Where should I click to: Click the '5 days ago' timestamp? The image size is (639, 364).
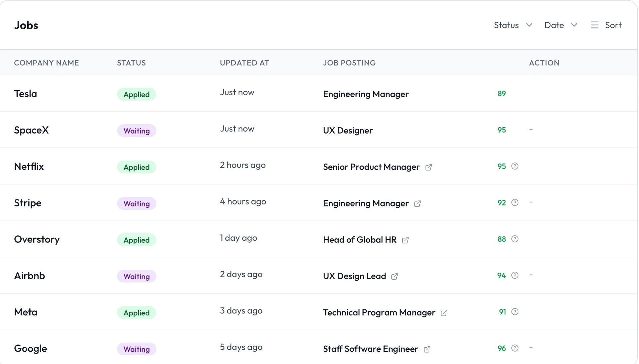(x=241, y=347)
